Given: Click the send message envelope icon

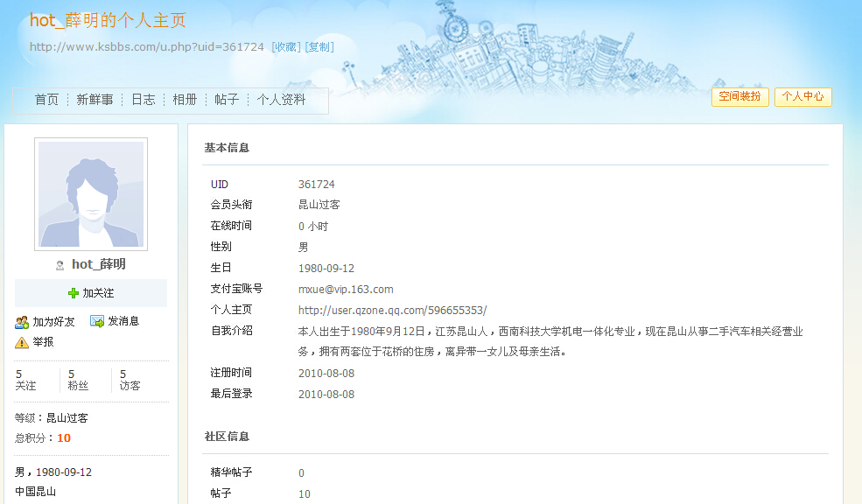Looking at the screenshot, I should click(97, 322).
